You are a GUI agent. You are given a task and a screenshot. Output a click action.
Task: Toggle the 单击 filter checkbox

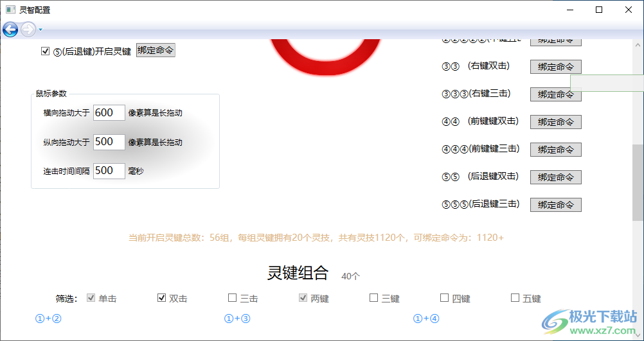tap(91, 298)
